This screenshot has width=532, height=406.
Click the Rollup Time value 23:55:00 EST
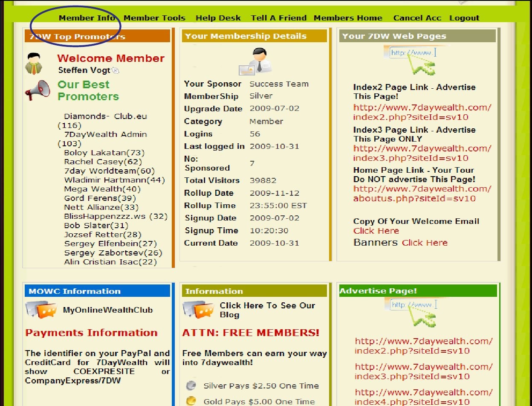coord(278,206)
